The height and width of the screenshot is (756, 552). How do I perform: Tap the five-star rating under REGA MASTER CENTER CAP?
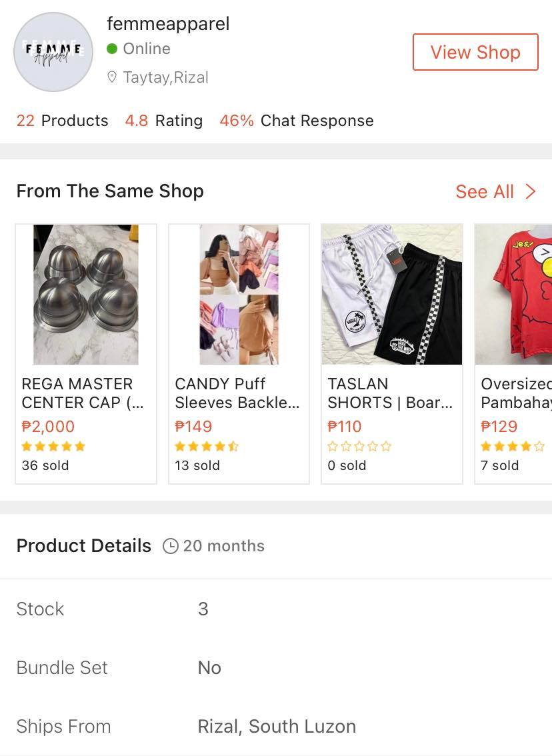53,446
